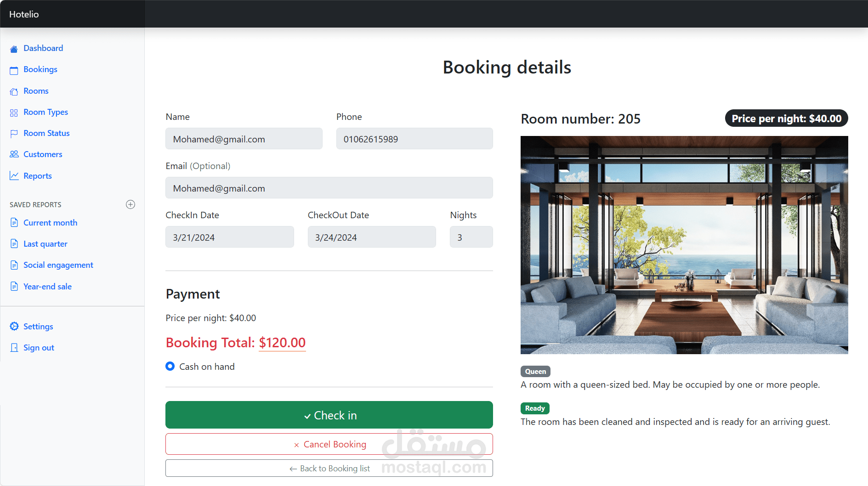Viewport: 868px width, 486px height.
Task: Go back to Booking list
Action: [329, 468]
